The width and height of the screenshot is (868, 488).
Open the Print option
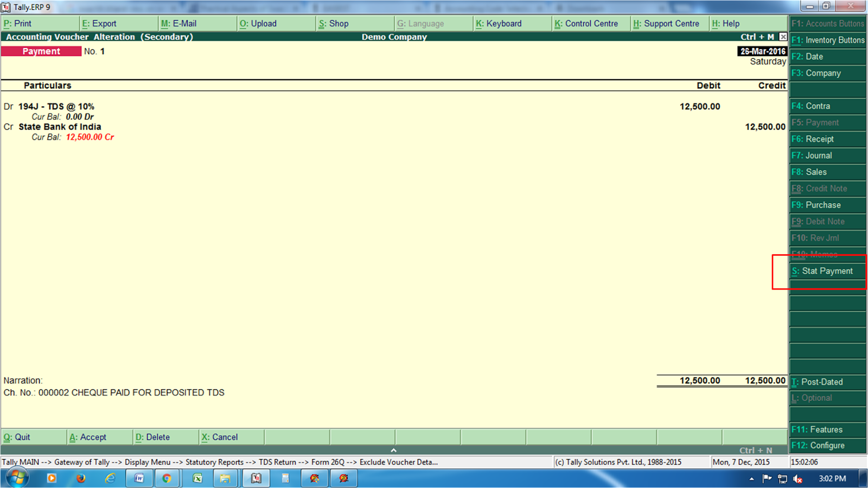(20, 23)
